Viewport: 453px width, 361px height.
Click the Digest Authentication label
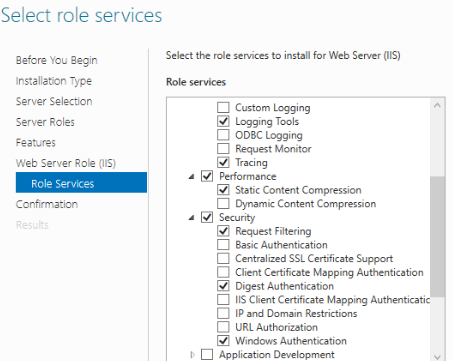coord(284,286)
